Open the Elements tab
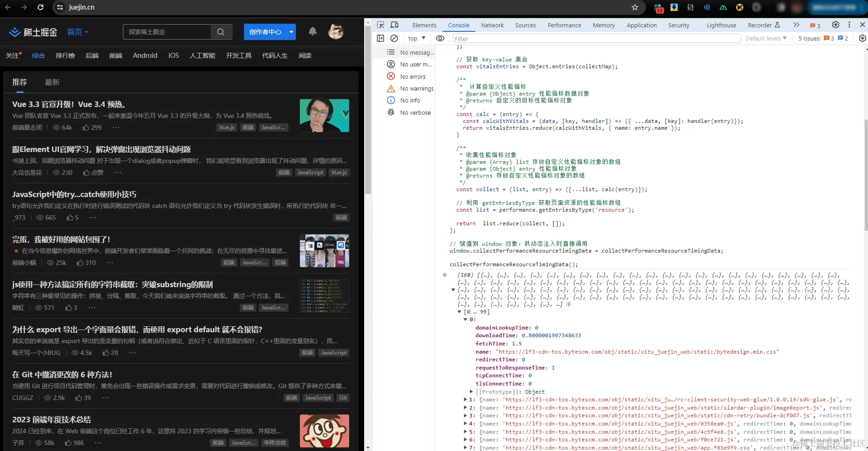The width and height of the screenshot is (868, 451). [x=424, y=25]
